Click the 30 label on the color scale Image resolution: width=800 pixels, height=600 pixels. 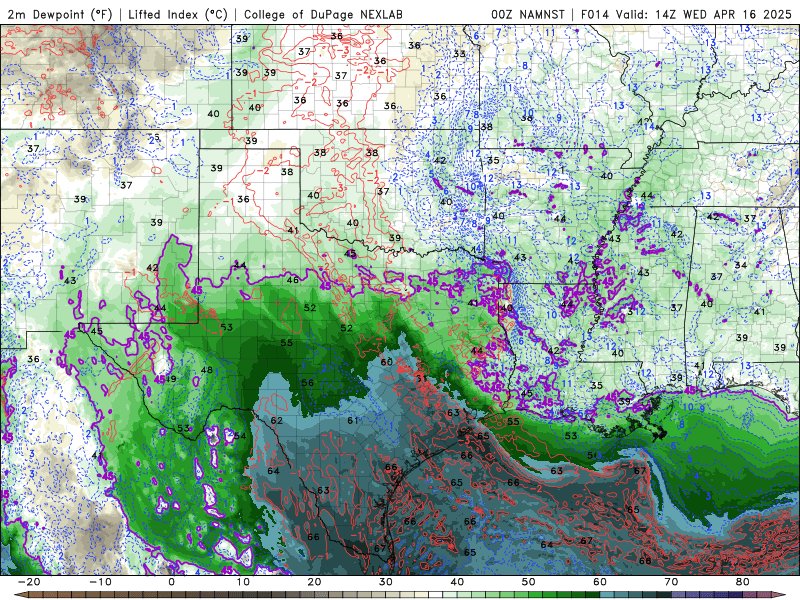click(386, 582)
